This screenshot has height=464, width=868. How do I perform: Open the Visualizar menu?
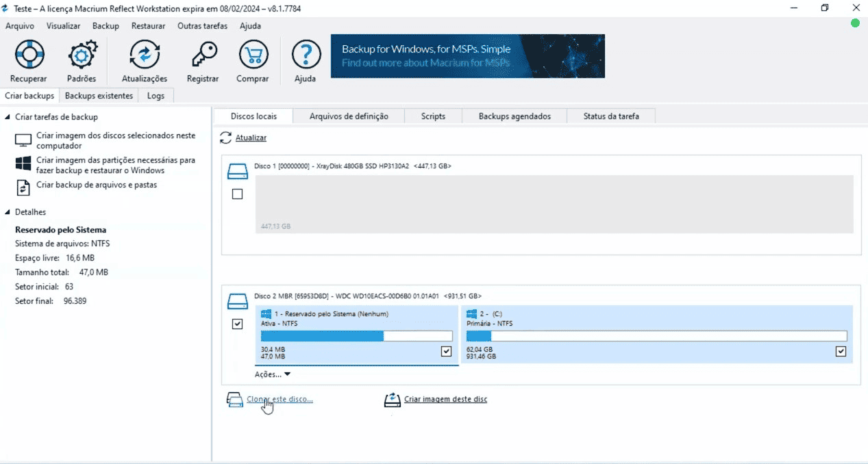point(63,26)
